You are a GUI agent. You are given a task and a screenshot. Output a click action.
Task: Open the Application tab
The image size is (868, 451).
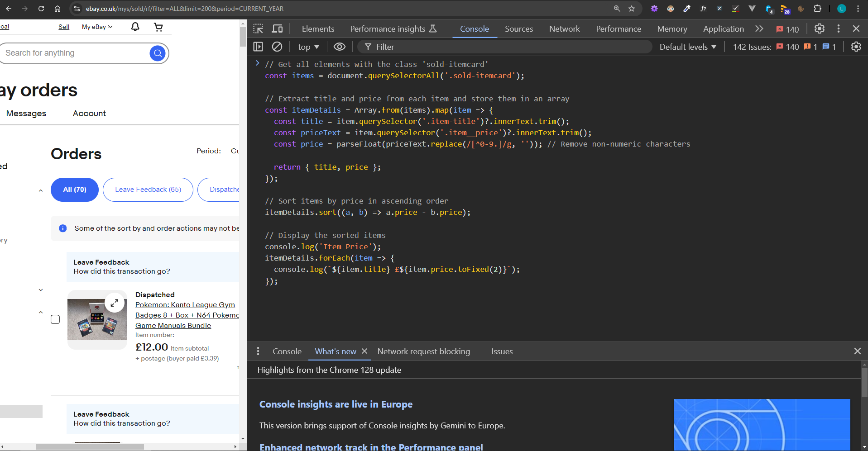[x=723, y=29]
